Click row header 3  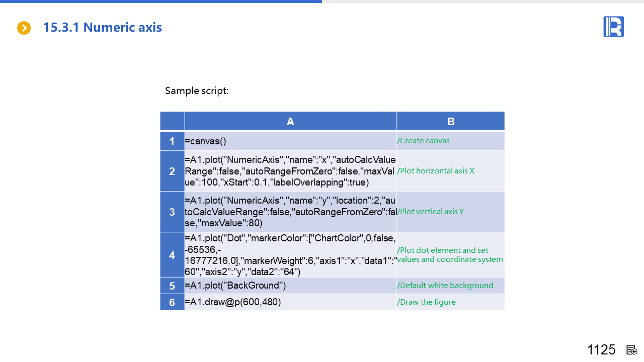(x=172, y=212)
